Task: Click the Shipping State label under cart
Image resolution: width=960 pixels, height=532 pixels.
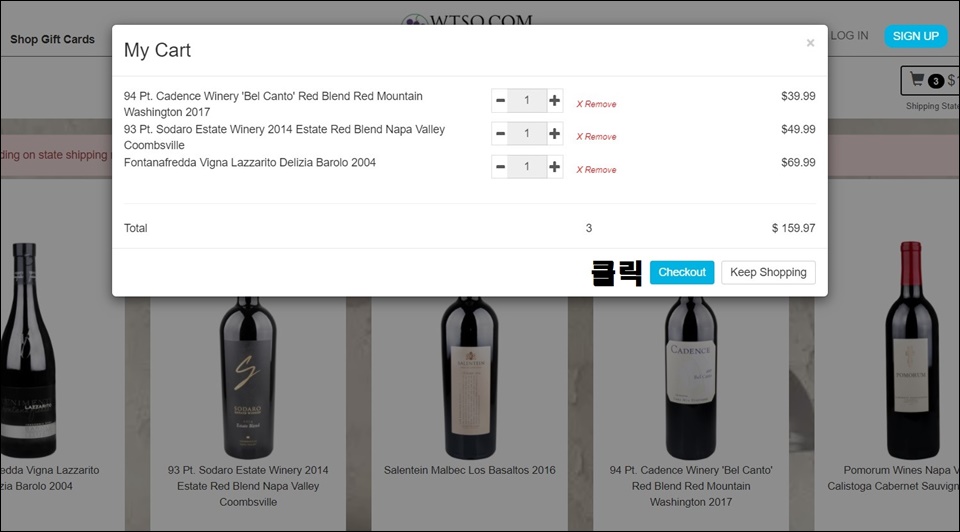Action: click(x=932, y=106)
